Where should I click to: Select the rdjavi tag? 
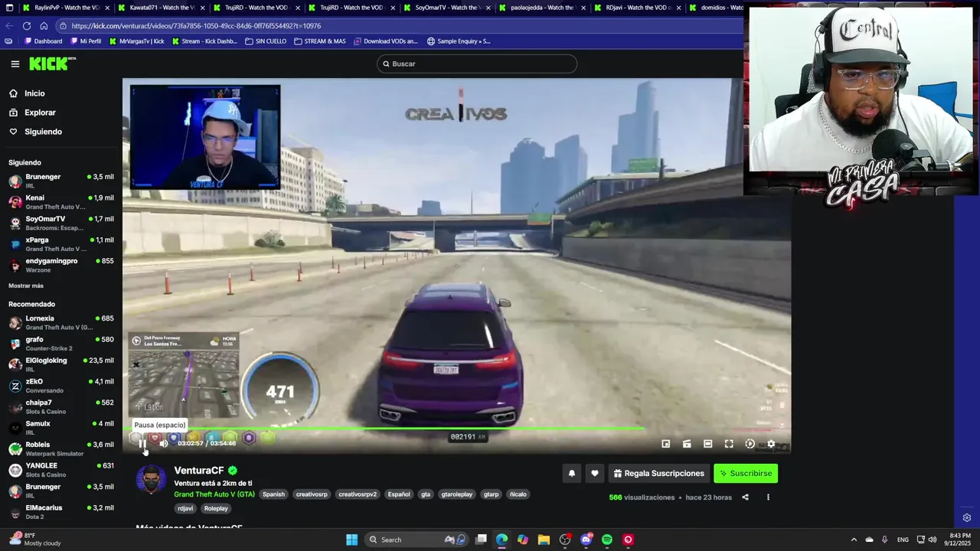tap(185, 508)
